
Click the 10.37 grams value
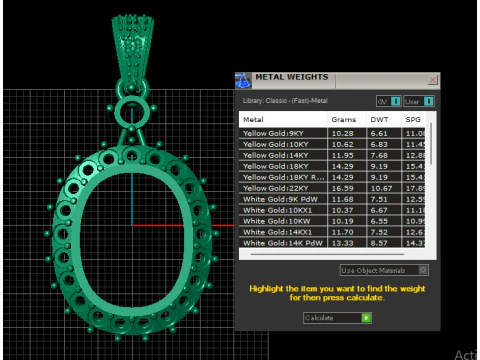click(342, 210)
